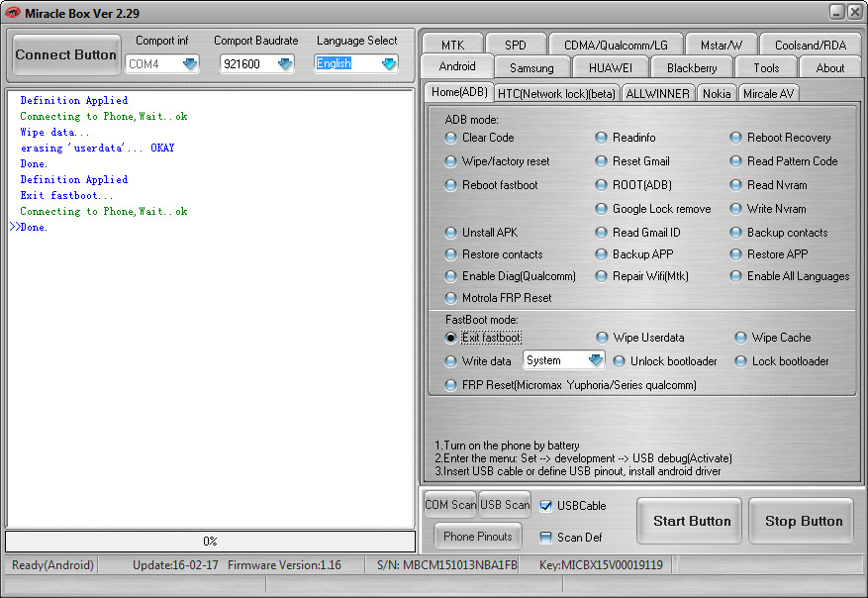Open the Comport Baudrate dropdown arrow
Image resolution: width=868 pixels, height=598 pixels.
(285, 63)
